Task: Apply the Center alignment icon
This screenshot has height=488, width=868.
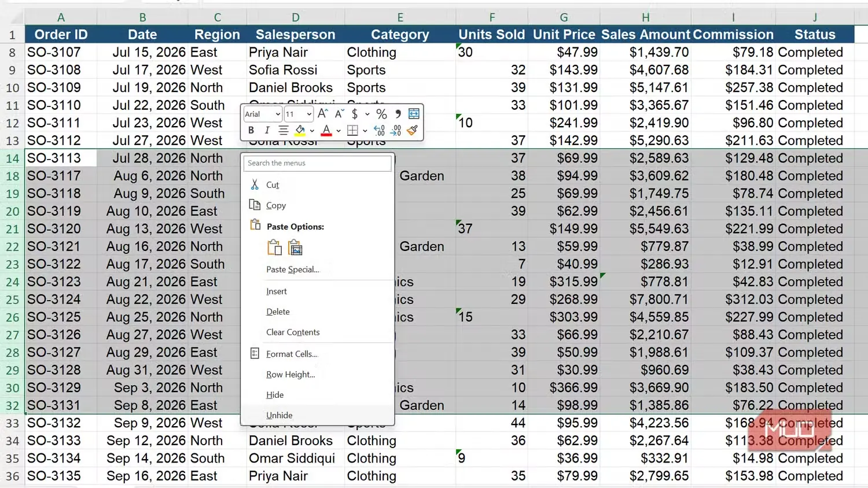Action: coord(283,131)
